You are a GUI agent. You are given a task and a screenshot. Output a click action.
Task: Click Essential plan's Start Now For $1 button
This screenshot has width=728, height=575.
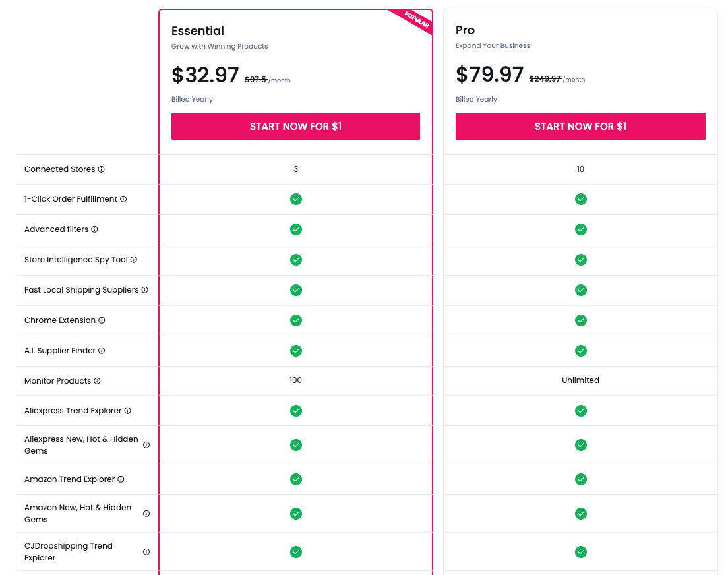pos(295,126)
